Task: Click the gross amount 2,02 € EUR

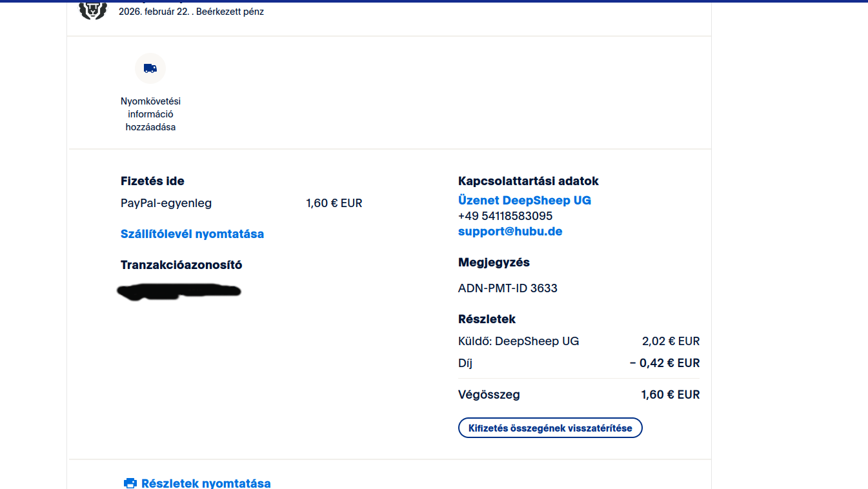Action: coord(671,341)
